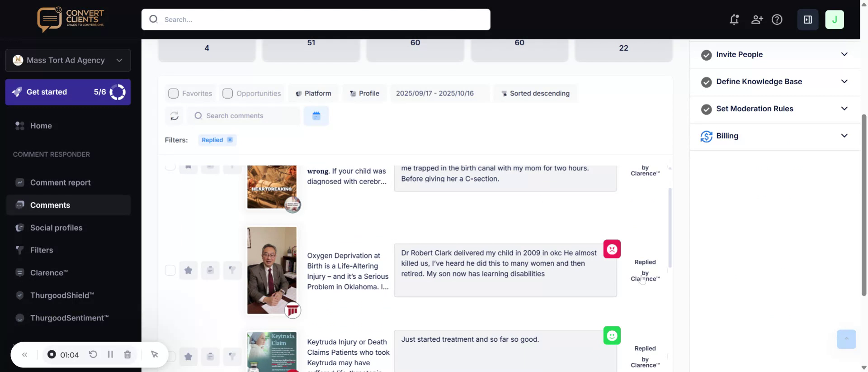Image resolution: width=868 pixels, height=372 pixels.
Task: Click the recorder cursor pointer icon
Action: (x=154, y=354)
